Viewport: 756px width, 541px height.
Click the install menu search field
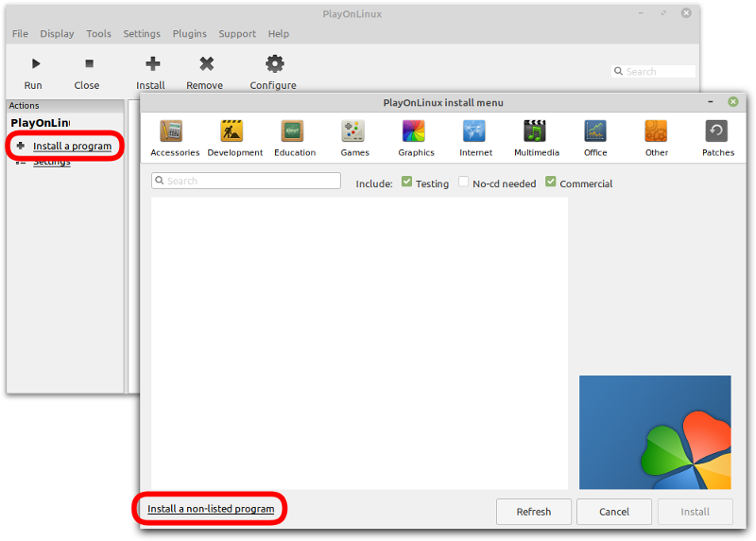click(246, 181)
